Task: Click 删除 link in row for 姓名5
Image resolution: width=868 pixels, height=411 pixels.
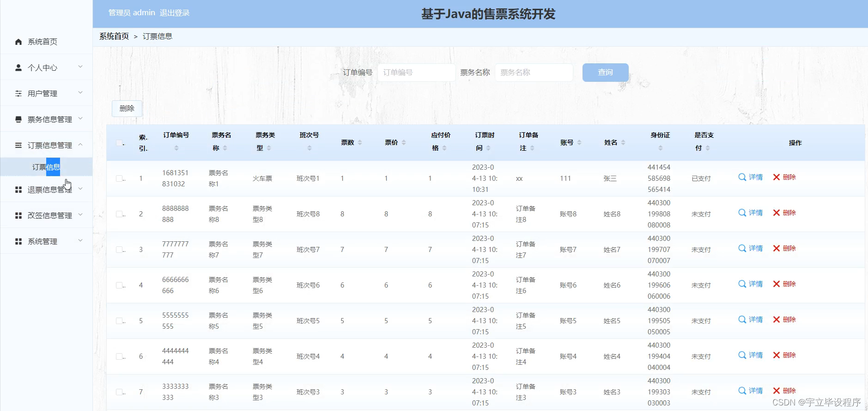Action: pos(789,319)
